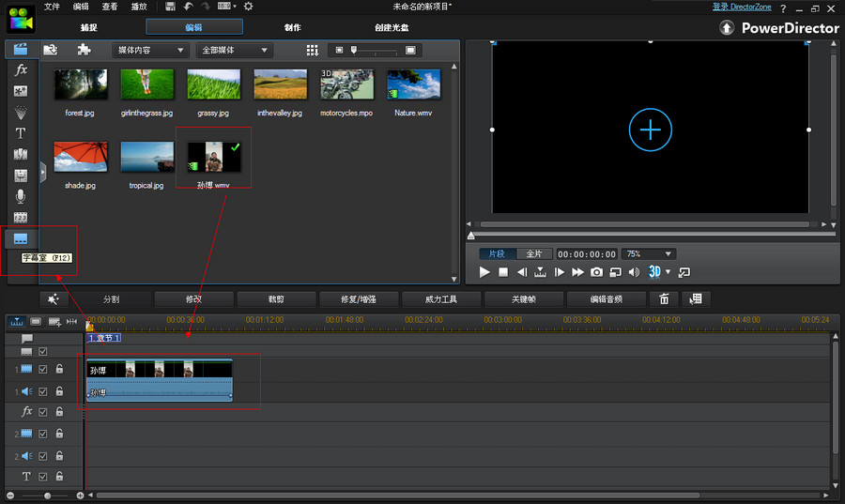The height and width of the screenshot is (504, 845).
Task: Click the Magic tools wand icon
Action: tap(53, 299)
